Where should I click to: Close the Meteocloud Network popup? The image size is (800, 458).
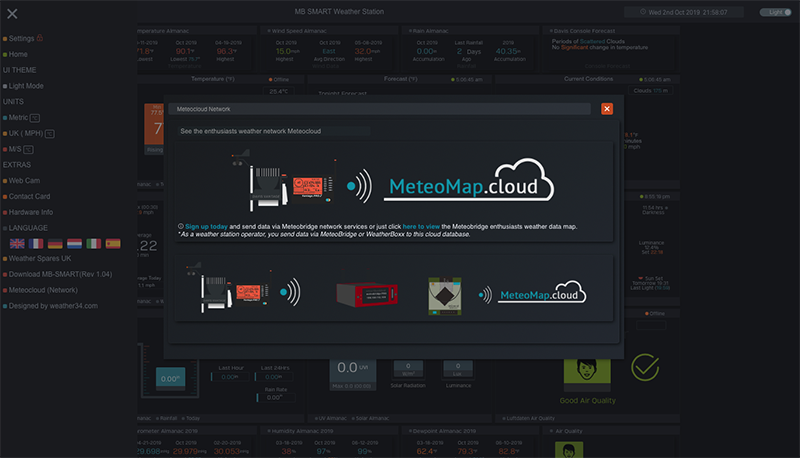tap(606, 109)
